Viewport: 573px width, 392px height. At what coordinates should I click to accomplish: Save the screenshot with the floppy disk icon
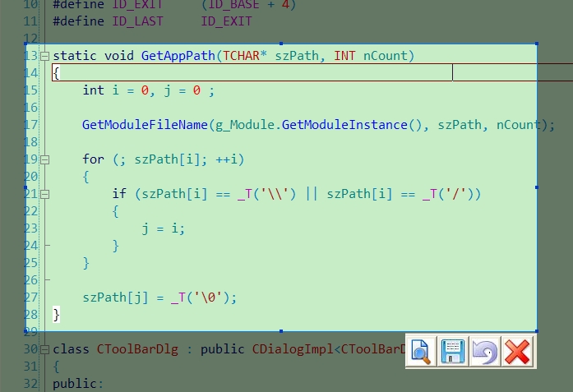453,352
